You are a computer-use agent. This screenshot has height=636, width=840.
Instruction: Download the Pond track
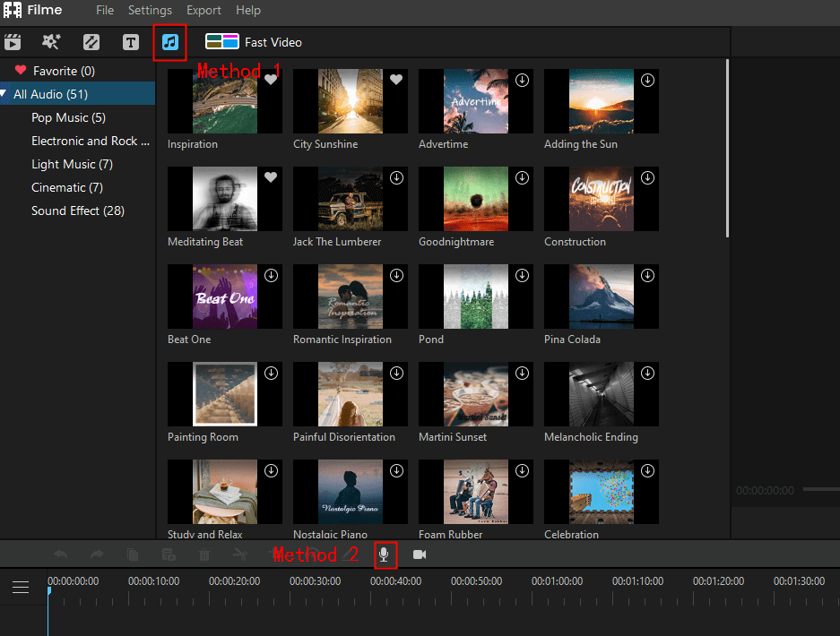[523, 275]
